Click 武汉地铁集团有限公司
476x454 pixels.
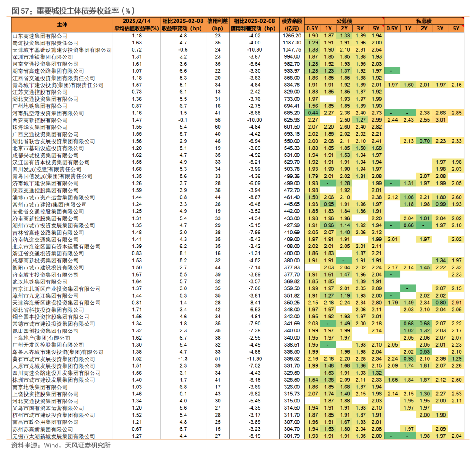pyautogui.click(x=40, y=282)
